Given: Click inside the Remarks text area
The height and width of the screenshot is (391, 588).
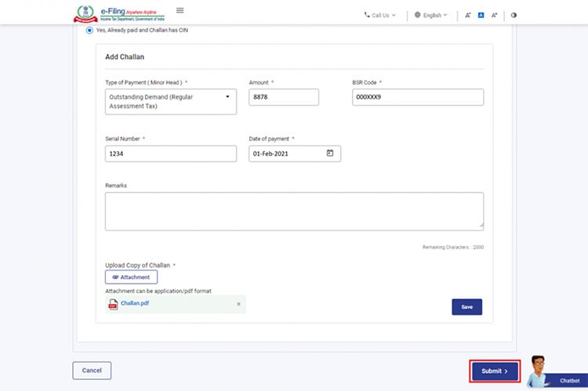Looking at the screenshot, I should pyautogui.click(x=294, y=212).
